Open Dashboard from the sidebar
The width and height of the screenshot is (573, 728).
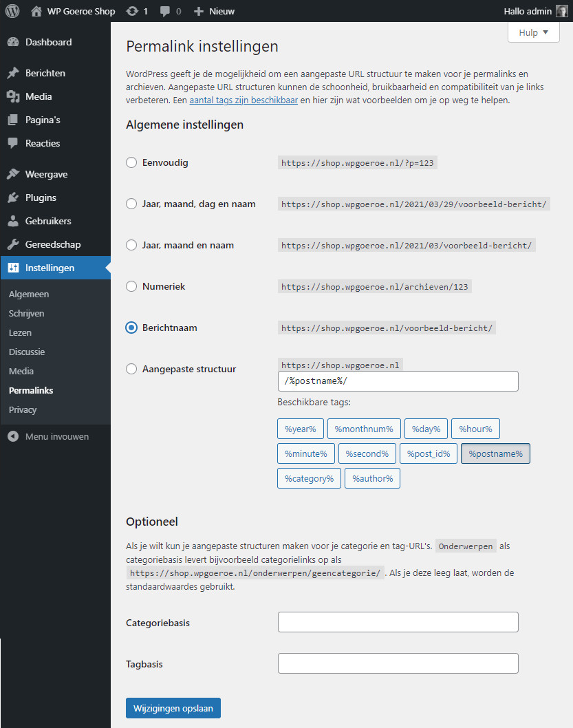[48, 42]
